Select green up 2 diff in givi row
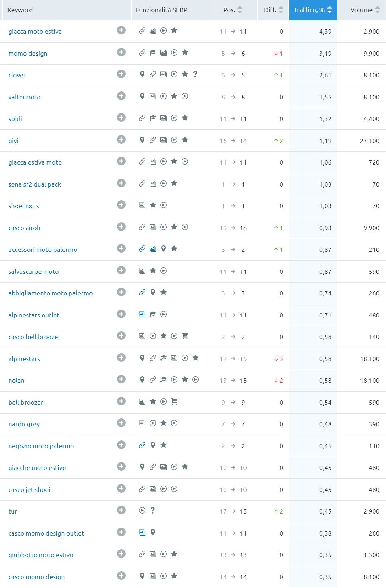This screenshot has width=386, height=588. coord(279,141)
